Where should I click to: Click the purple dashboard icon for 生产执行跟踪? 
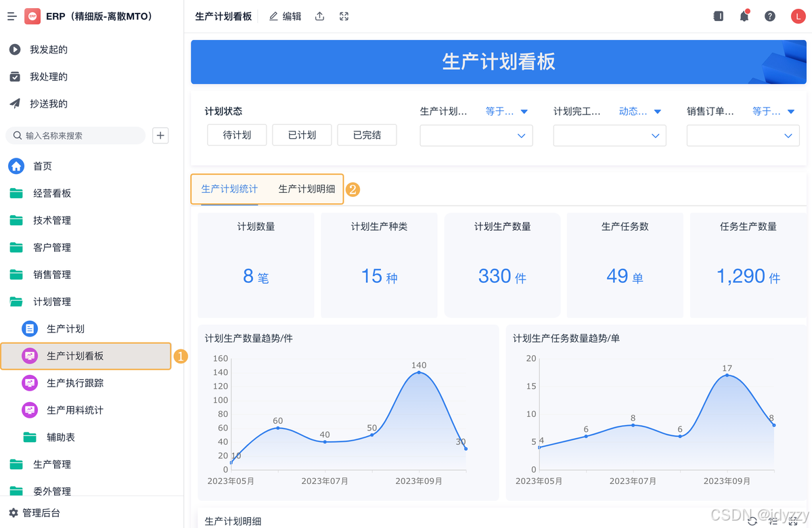click(x=30, y=383)
